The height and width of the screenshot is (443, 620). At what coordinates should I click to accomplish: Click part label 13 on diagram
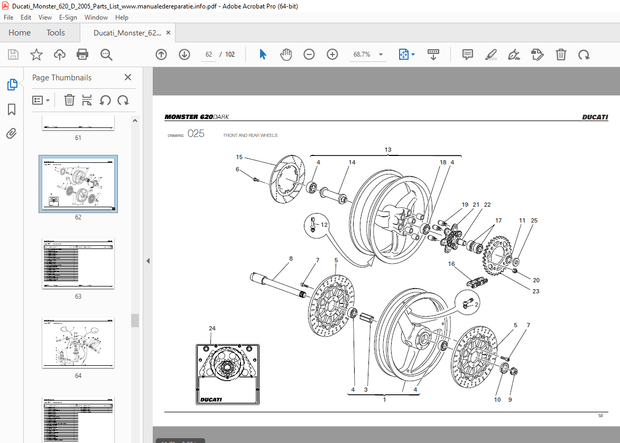click(x=388, y=150)
